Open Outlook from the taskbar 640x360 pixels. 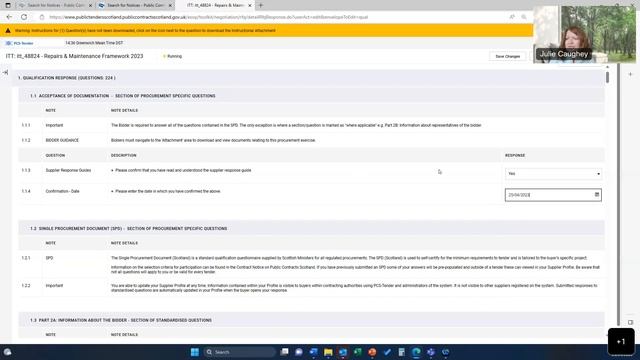[x=343, y=352]
